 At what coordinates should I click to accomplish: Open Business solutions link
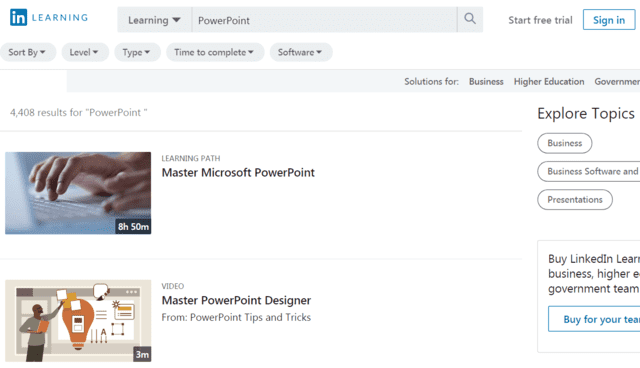point(486,82)
